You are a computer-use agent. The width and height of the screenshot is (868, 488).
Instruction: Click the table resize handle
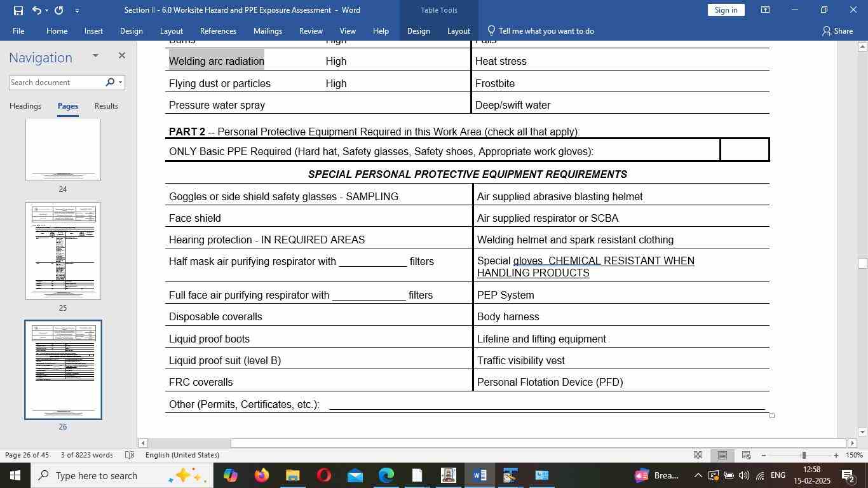(772, 416)
